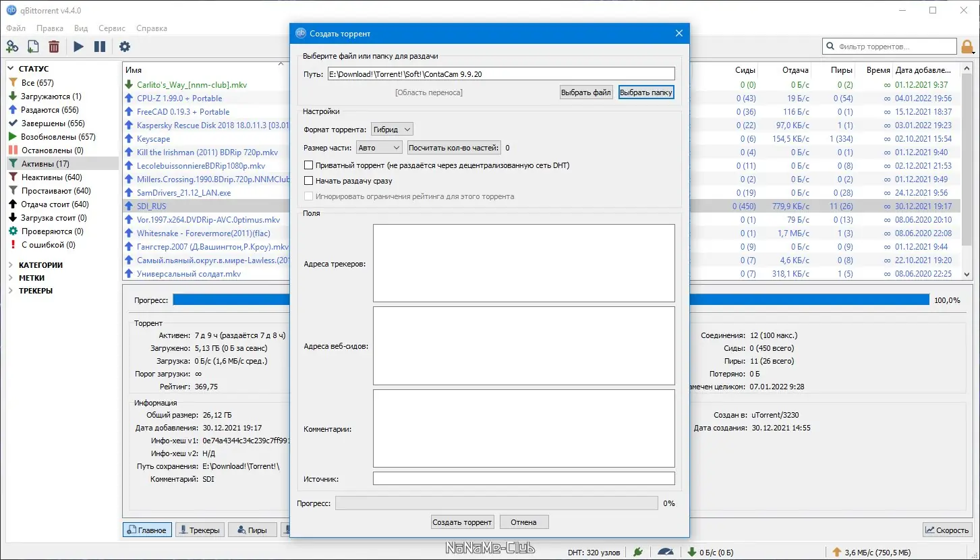Open the Файл menu
Screen dimensions: 980x560
tap(16, 28)
